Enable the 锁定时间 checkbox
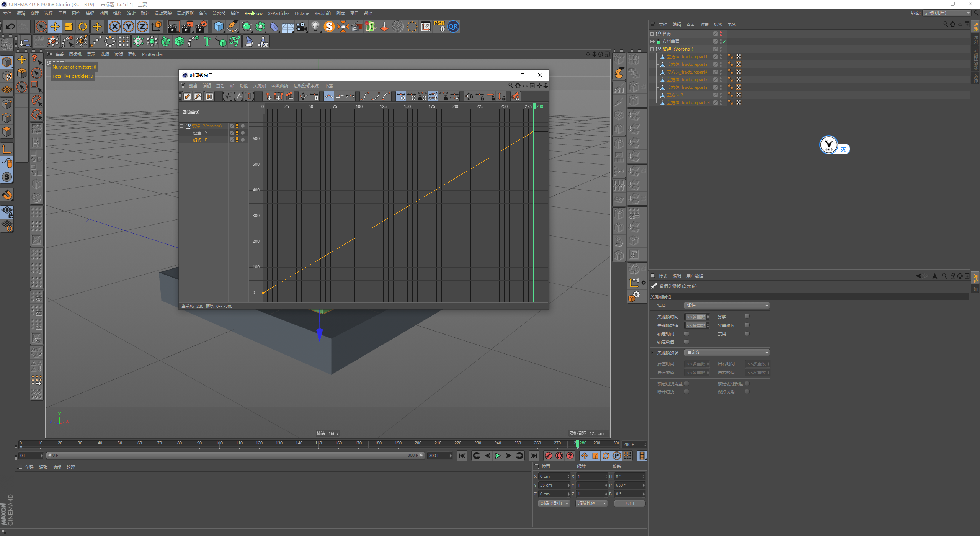 point(686,333)
